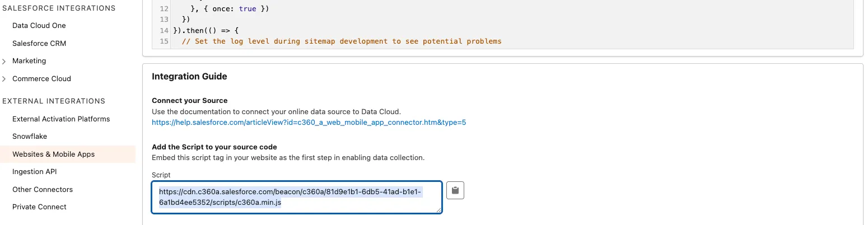868x225 pixels.
Task: Navigate to Other Connectors
Action: tap(43, 190)
